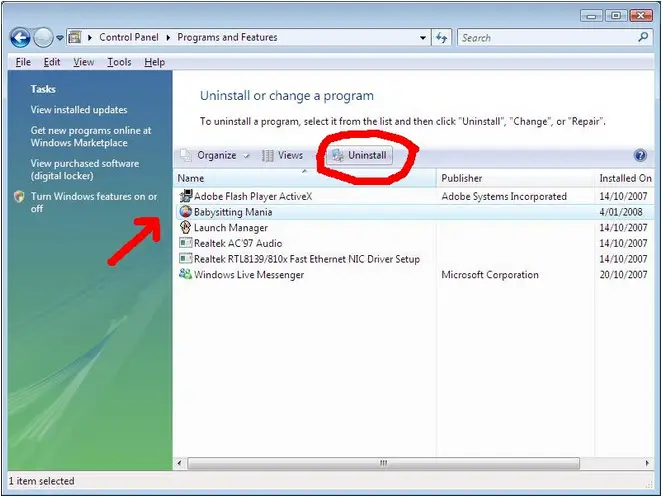Open the Help menu
Image resolution: width=662 pixels, height=498 pixels.
tap(155, 62)
